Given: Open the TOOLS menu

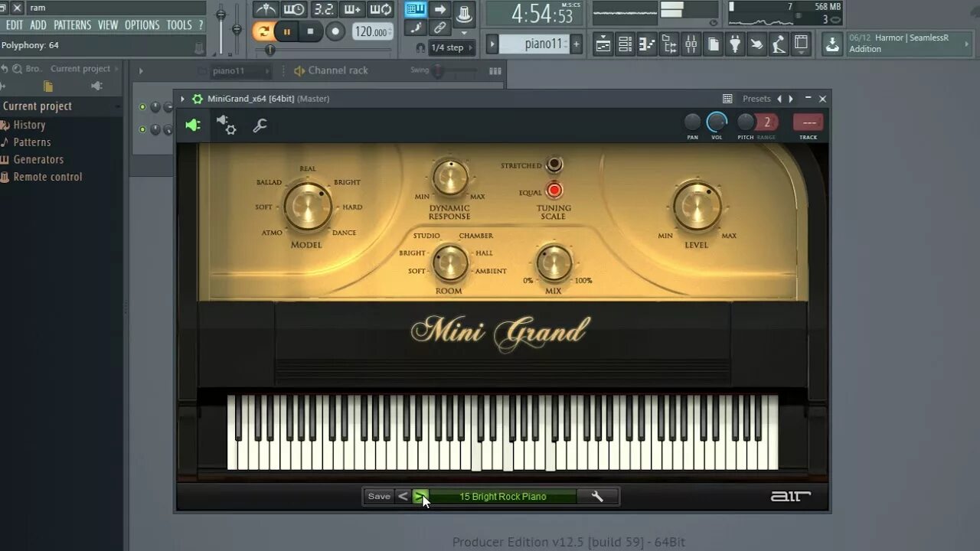Looking at the screenshot, I should [179, 25].
